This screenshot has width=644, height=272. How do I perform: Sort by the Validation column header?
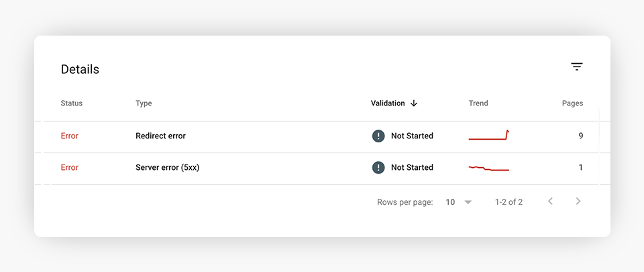point(388,103)
